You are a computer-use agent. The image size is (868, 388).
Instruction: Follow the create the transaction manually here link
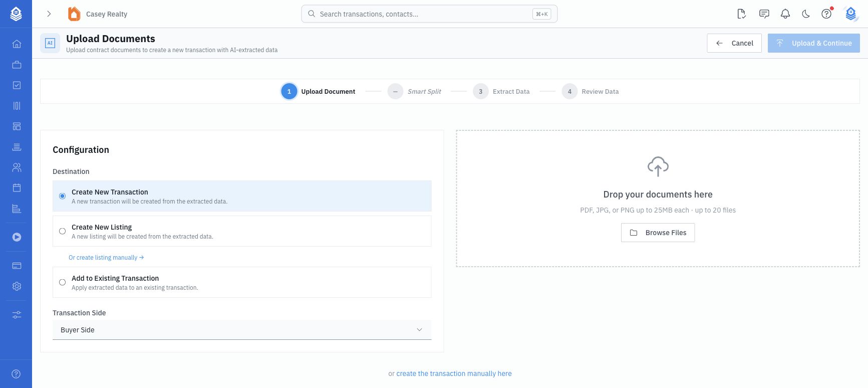(454, 373)
